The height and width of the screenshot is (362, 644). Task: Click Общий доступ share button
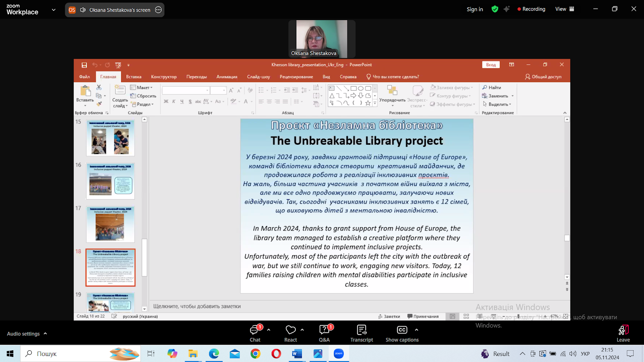coord(543,76)
